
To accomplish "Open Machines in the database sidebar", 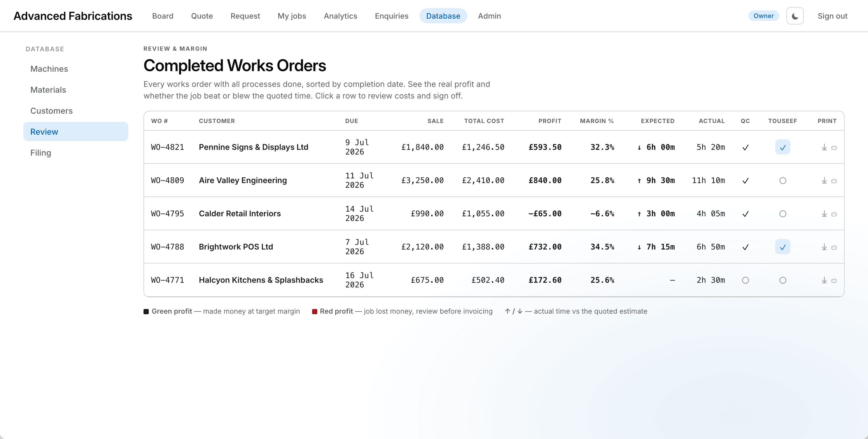I will click(76, 69).
